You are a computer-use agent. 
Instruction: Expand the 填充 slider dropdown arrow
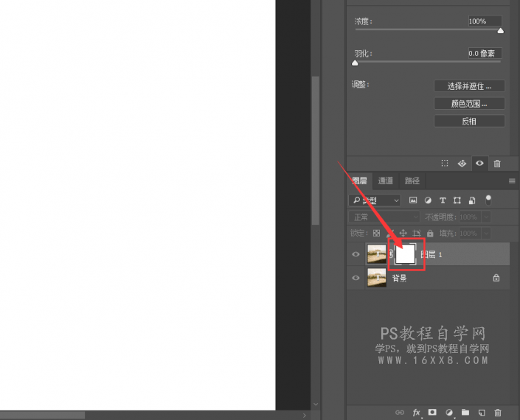486,233
